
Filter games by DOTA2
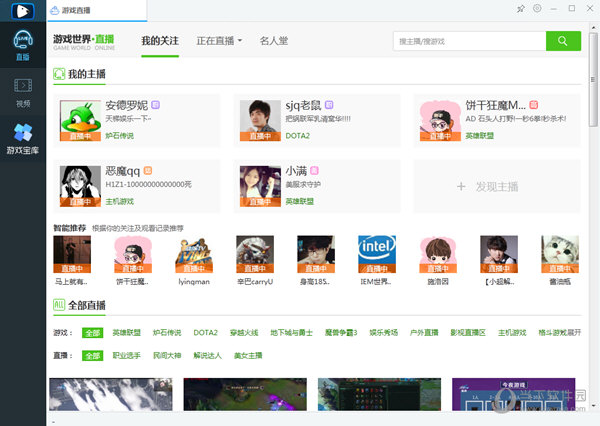tap(205, 333)
